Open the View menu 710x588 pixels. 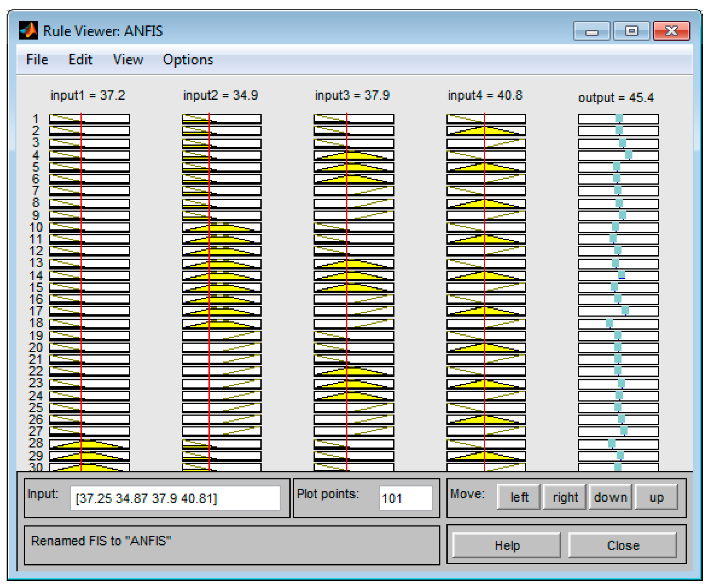(x=128, y=60)
